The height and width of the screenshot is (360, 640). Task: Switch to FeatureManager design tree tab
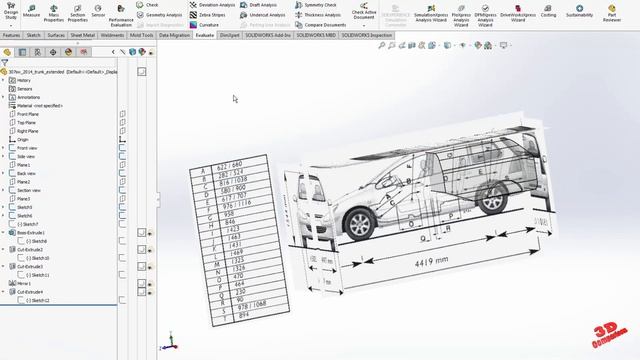tap(7, 52)
